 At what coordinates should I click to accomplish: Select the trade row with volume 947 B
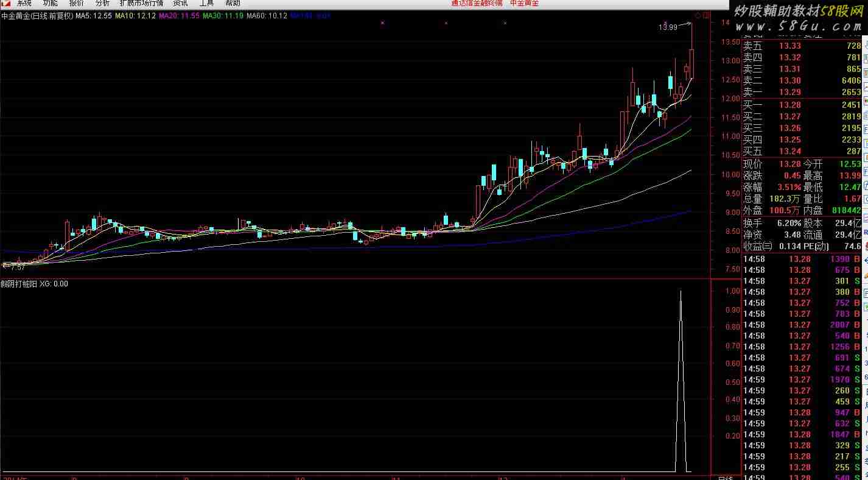[802, 412]
